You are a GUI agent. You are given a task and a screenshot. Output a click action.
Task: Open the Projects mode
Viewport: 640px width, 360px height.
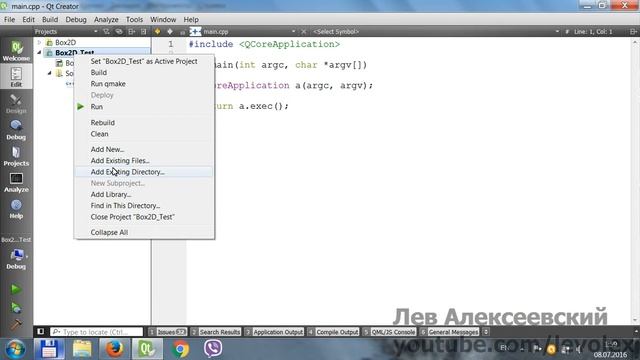(16, 156)
